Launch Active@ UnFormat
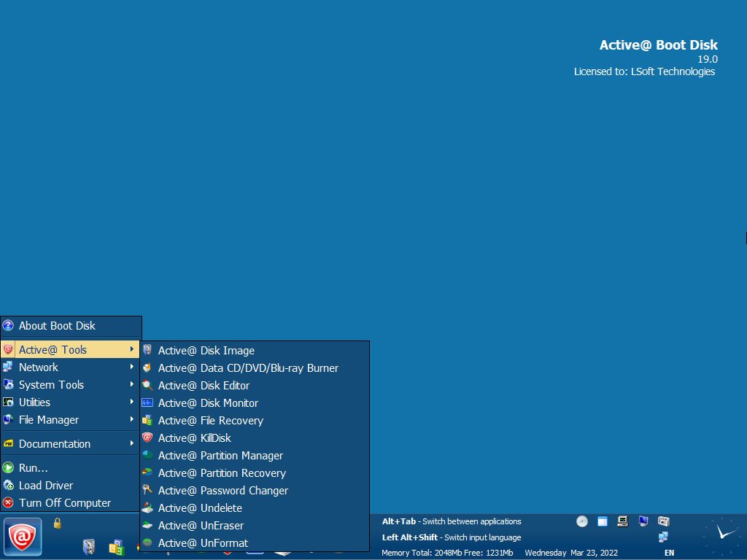Image resolution: width=747 pixels, height=560 pixels. (x=255, y=542)
